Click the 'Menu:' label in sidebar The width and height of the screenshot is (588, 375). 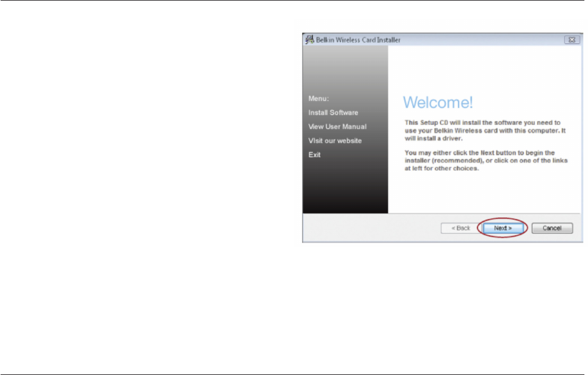tap(318, 98)
